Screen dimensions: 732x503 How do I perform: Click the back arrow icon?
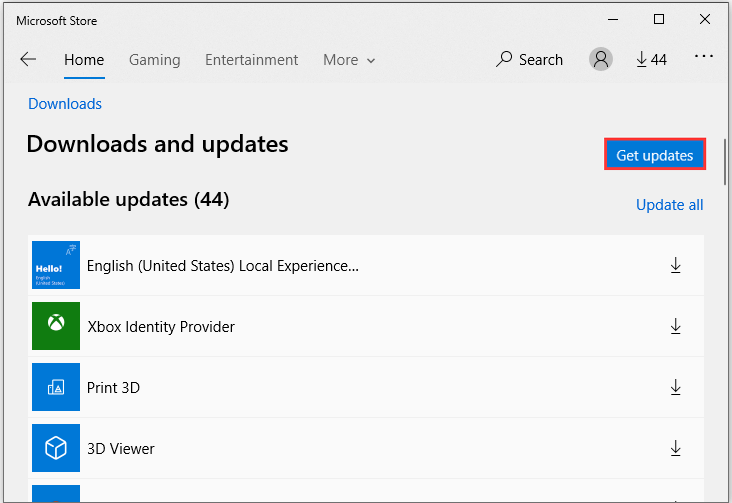pos(28,59)
